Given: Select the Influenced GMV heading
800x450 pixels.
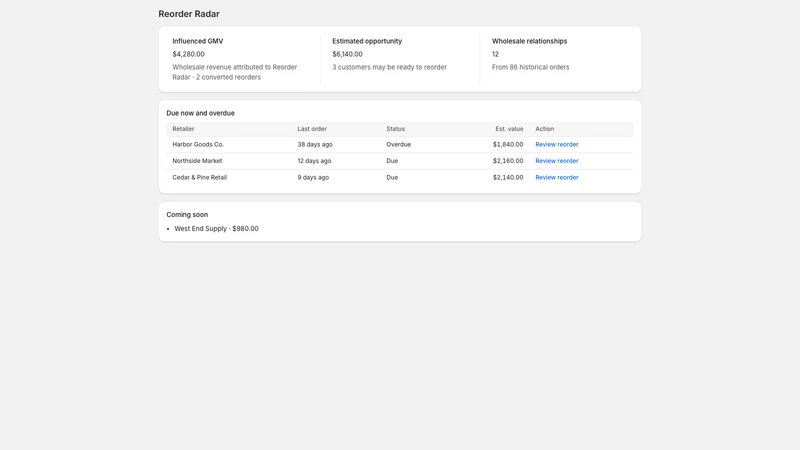Looking at the screenshot, I should [x=197, y=41].
